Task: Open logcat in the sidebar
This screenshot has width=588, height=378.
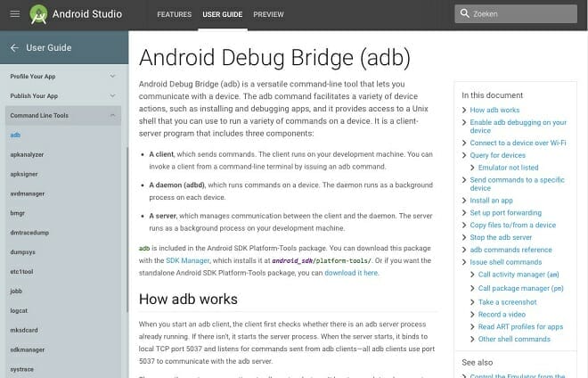Action: point(19,311)
